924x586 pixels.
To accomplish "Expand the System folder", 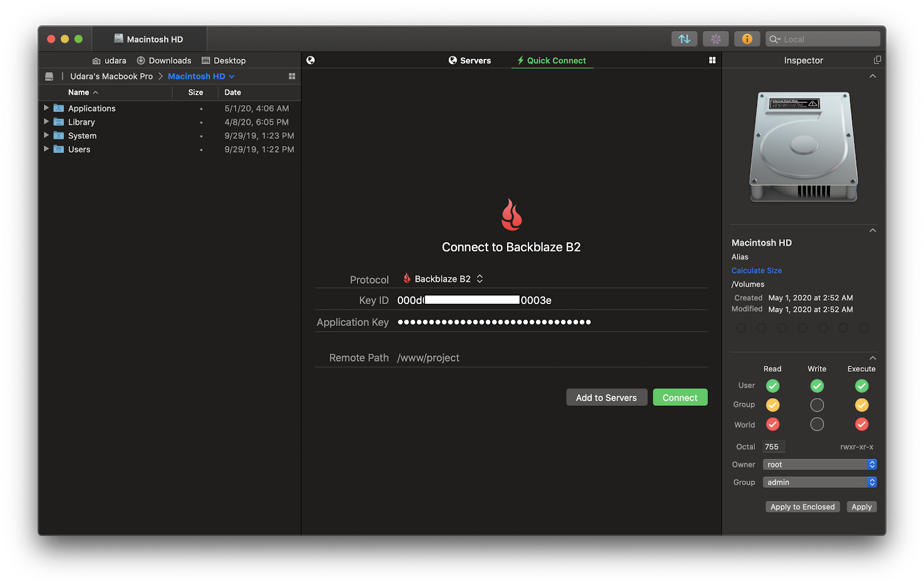I will (46, 135).
